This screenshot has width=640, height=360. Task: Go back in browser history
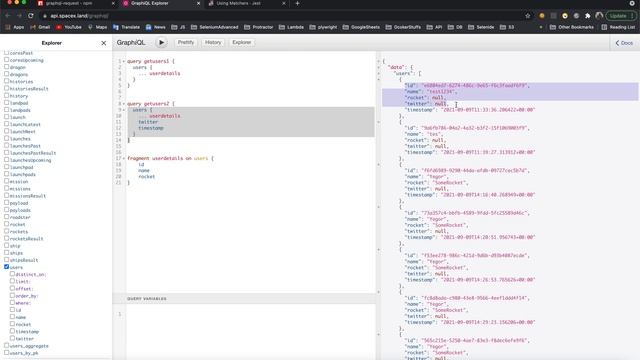coord(8,16)
